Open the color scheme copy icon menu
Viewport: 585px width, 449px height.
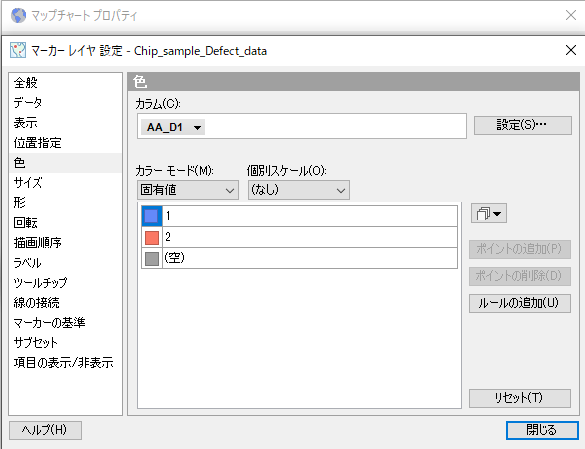pyautogui.click(x=489, y=213)
